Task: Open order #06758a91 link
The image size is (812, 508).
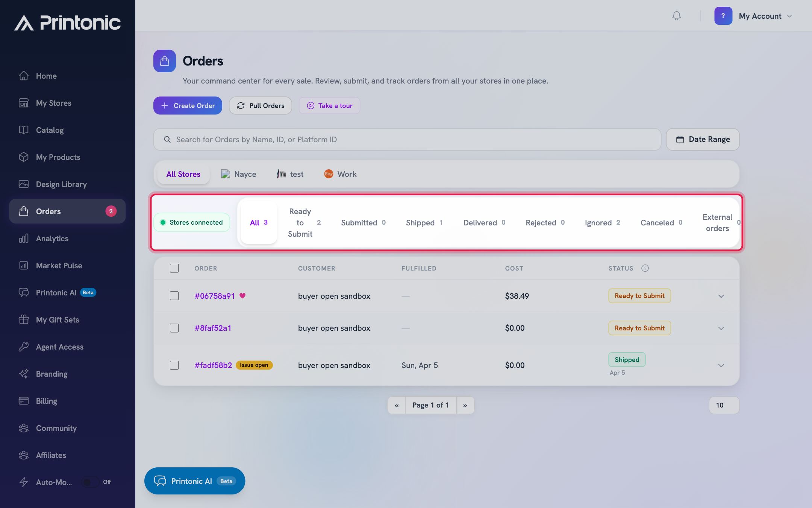Action: (x=215, y=296)
